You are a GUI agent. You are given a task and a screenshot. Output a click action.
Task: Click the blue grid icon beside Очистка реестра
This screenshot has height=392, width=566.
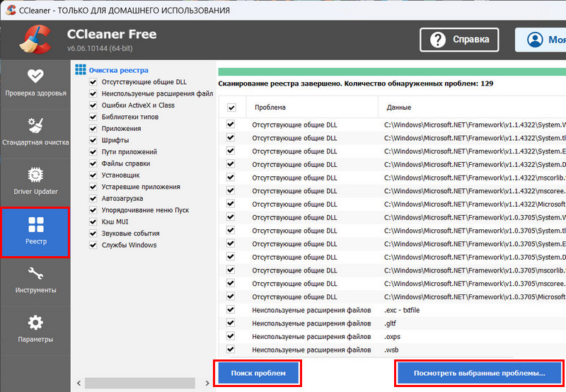pyautogui.click(x=81, y=69)
